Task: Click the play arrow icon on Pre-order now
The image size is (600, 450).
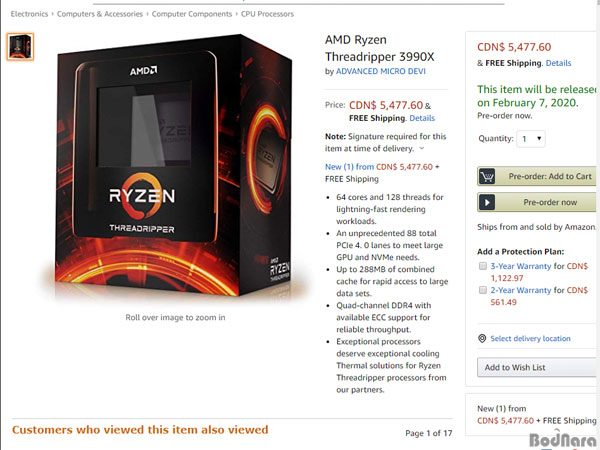Action: (487, 202)
